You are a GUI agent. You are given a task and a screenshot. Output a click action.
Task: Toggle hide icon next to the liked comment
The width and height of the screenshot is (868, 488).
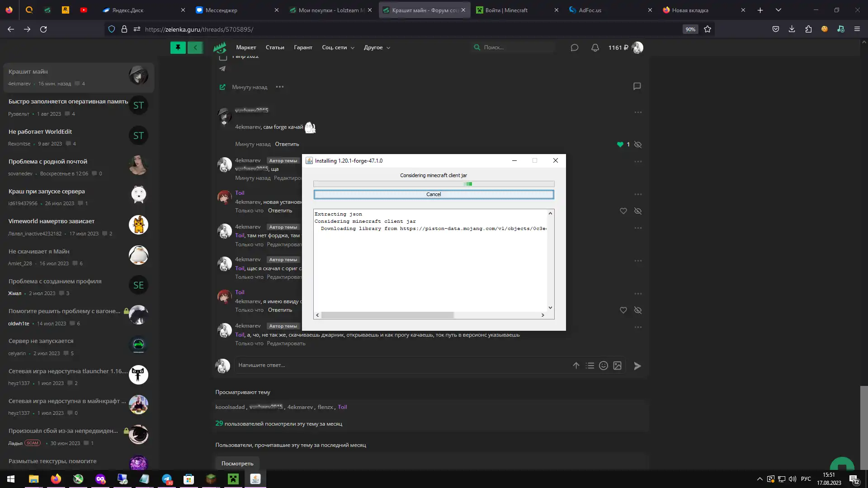tap(638, 145)
